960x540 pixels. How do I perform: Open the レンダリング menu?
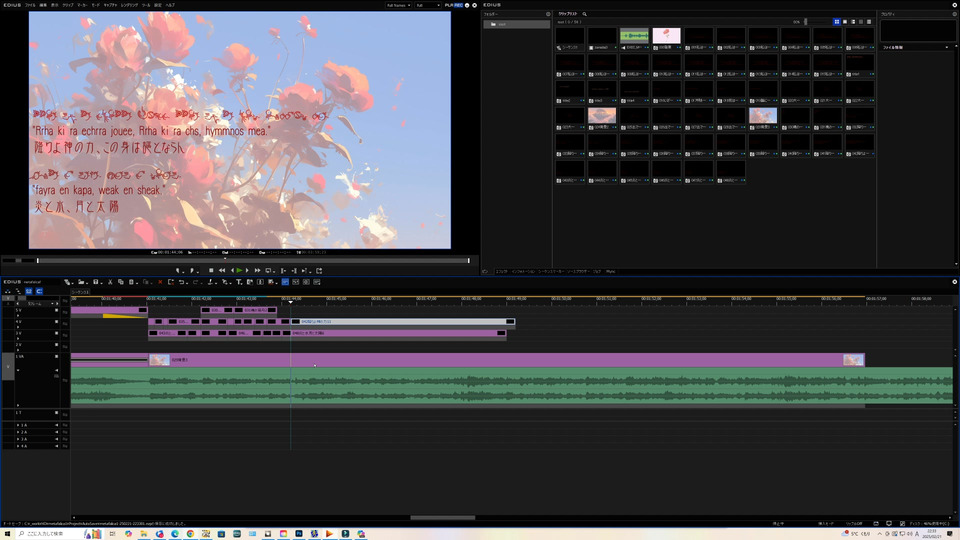click(129, 5)
